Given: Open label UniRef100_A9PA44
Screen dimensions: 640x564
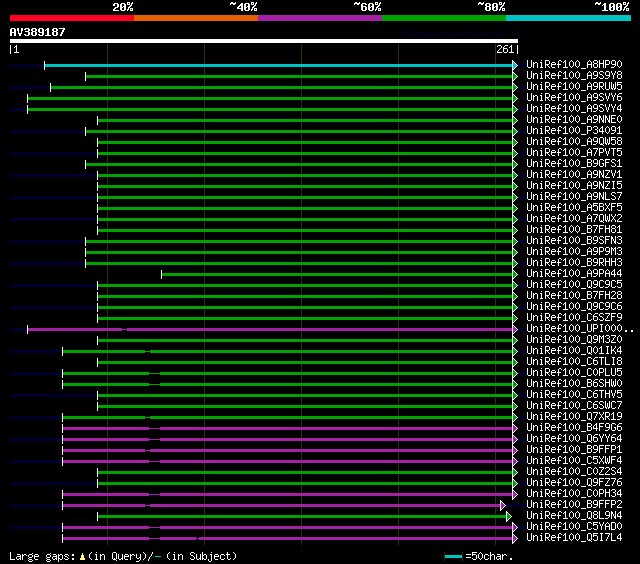Looking at the screenshot, I should [574, 274].
